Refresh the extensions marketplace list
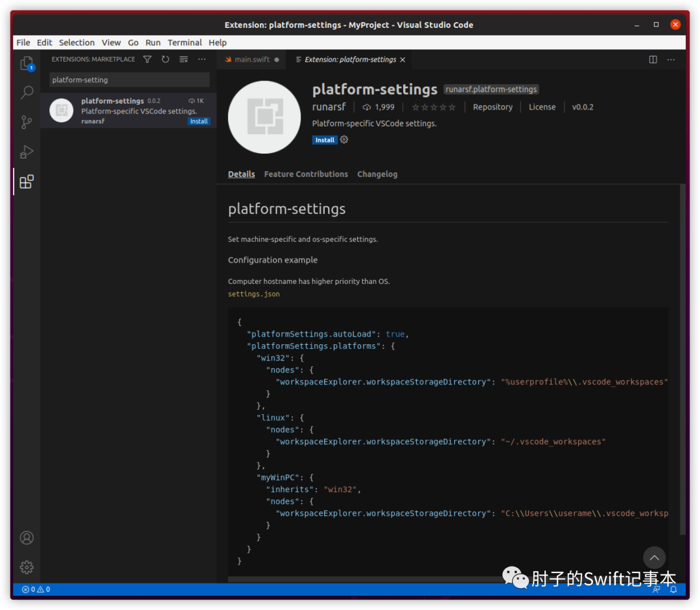 click(165, 60)
